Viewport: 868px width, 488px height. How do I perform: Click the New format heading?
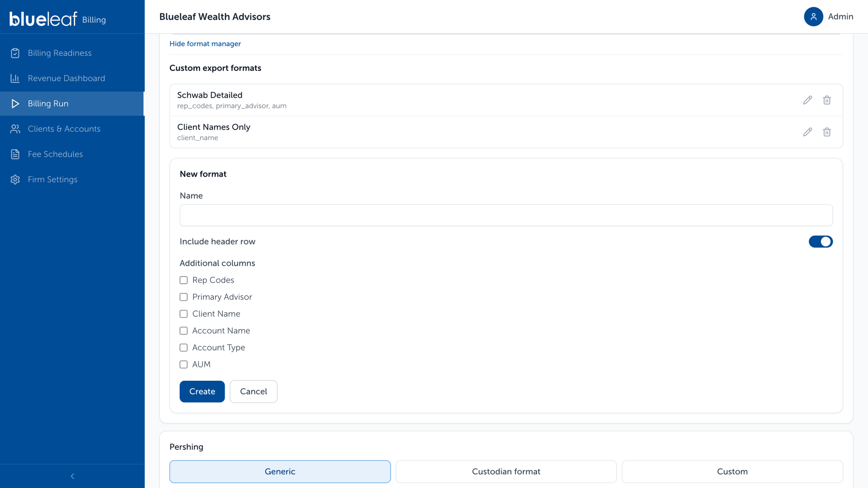point(203,174)
